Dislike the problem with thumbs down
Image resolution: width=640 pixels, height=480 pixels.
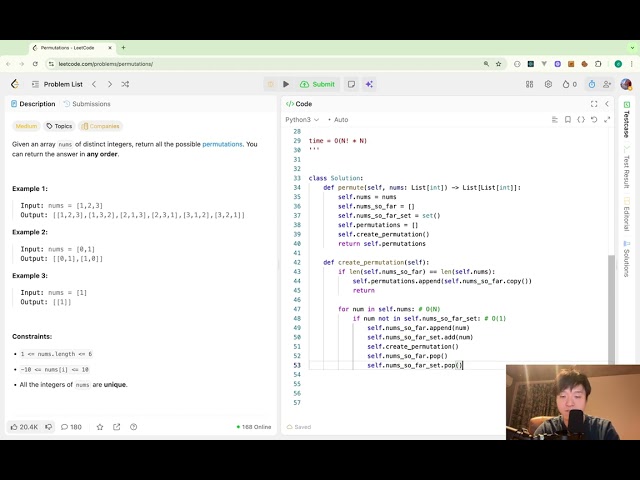click(49, 427)
